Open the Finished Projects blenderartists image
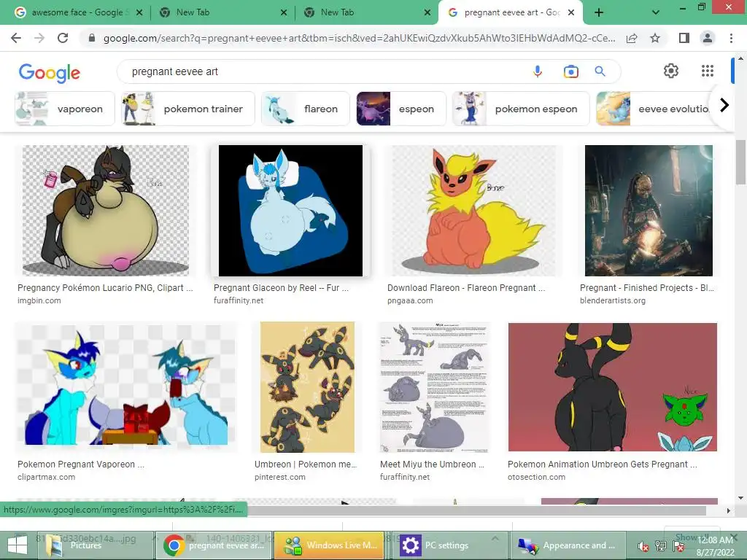The height and width of the screenshot is (560, 747). click(x=649, y=211)
